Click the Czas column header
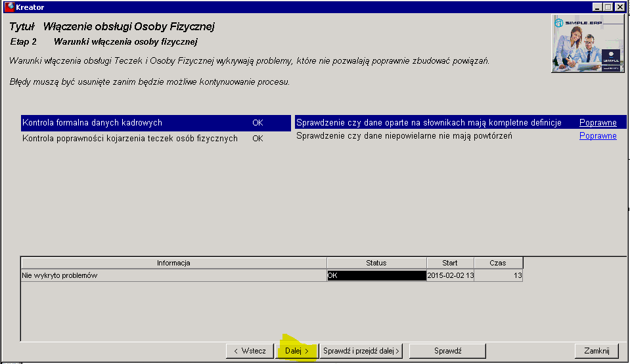Screen dimensions: 630x364 [498, 263]
